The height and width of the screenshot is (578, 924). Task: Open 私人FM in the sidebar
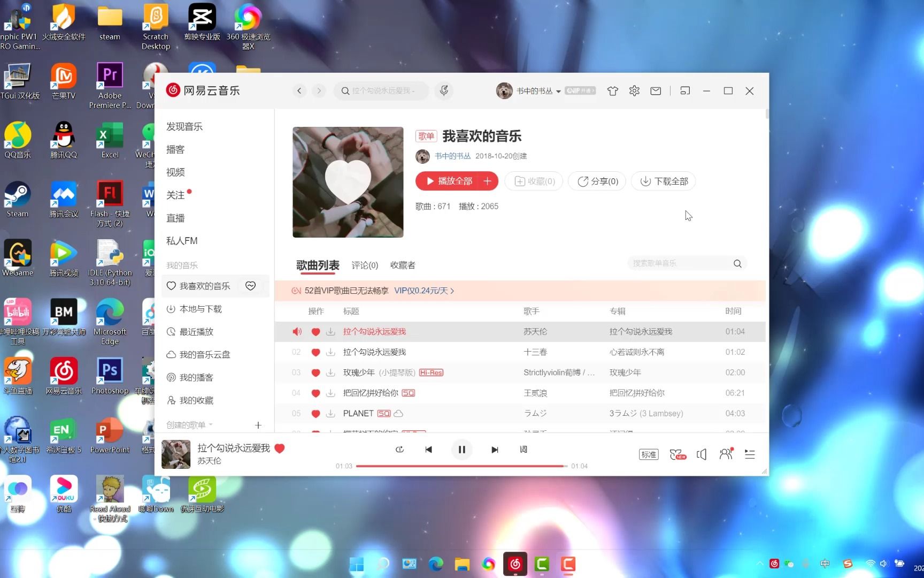[x=182, y=241]
